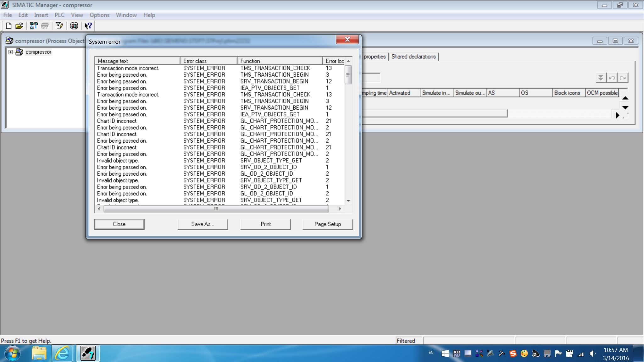Click the SIMATIC Manager taskbar icon
This screenshot has height=362, width=644.
click(x=88, y=353)
